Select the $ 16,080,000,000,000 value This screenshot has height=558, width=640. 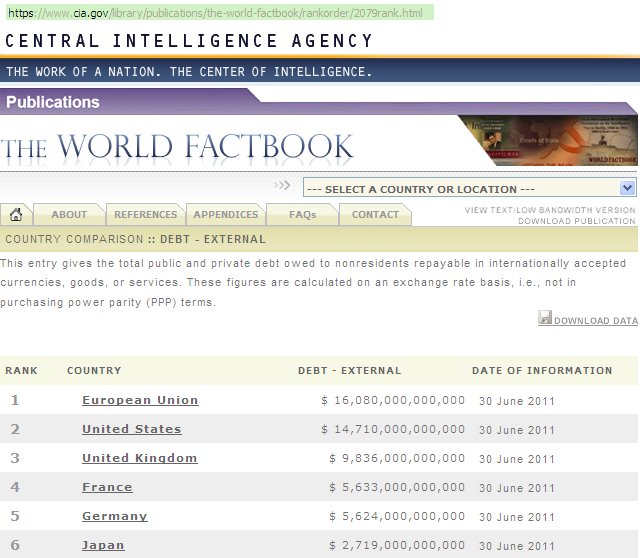pyautogui.click(x=393, y=400)
